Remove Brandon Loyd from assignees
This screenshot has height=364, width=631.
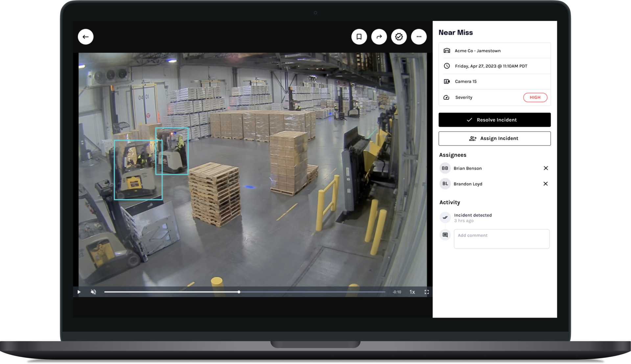point(546,184)
